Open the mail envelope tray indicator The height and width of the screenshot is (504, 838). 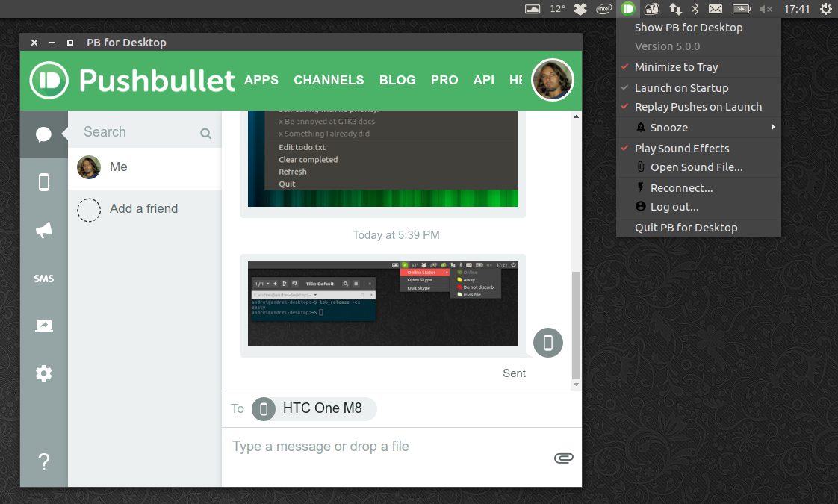tap(716, 8)
